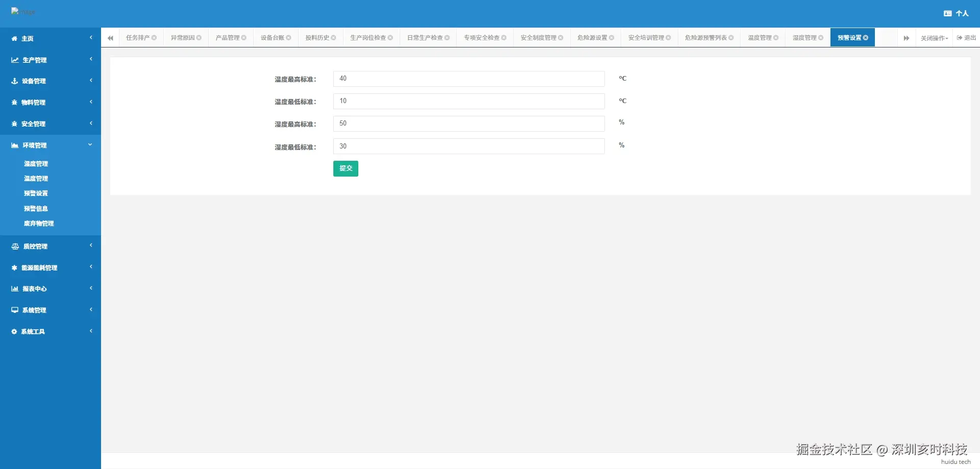Viewport: 980px width, 469px height.
Task: Open 预警信息 in the sidebar submenu
Action: [36, 209]
